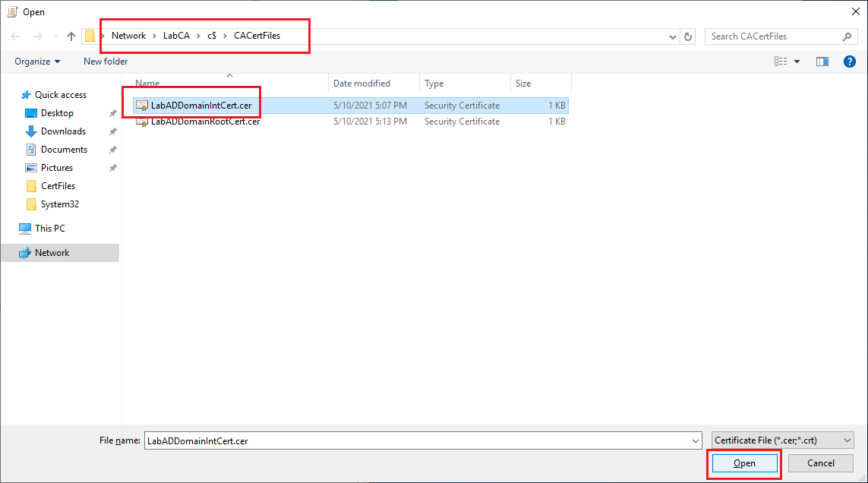868x483 pixels.
Task: Toggle the preview pane icon
Action: (822, 62)
